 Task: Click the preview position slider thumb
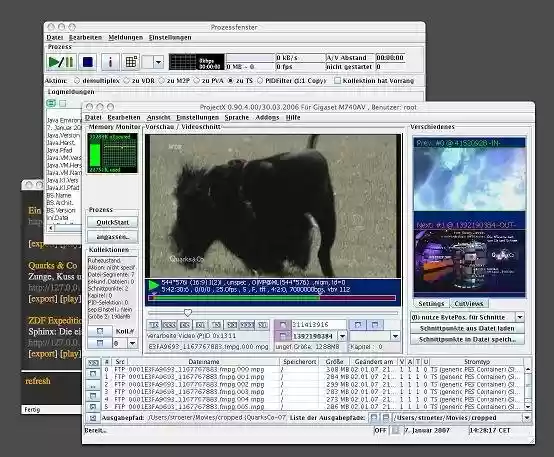click(188, 313)
